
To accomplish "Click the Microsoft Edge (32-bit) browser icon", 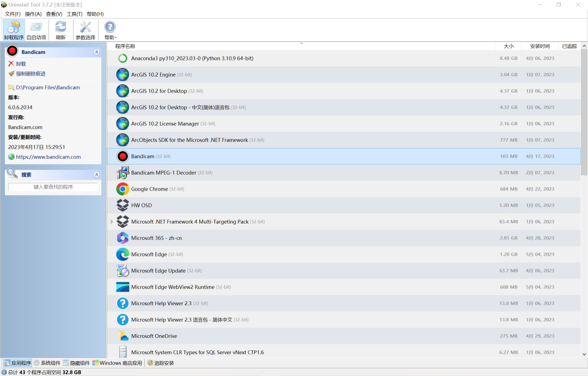I will coord(122,255).
